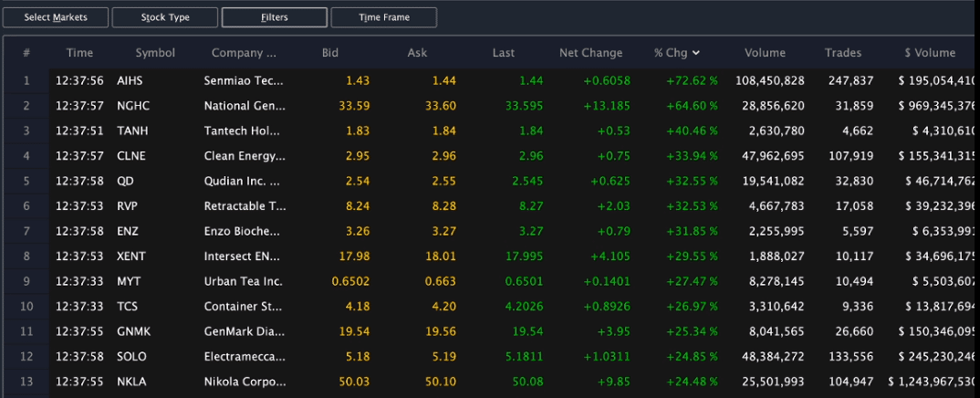Screen dimensions: 980x398
Task: Sort by the Company column header
Action: (244, 53)
